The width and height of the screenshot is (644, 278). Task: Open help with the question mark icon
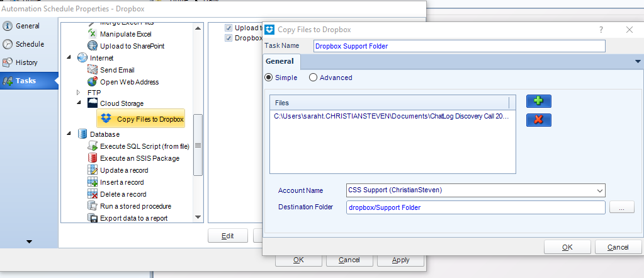601,30
